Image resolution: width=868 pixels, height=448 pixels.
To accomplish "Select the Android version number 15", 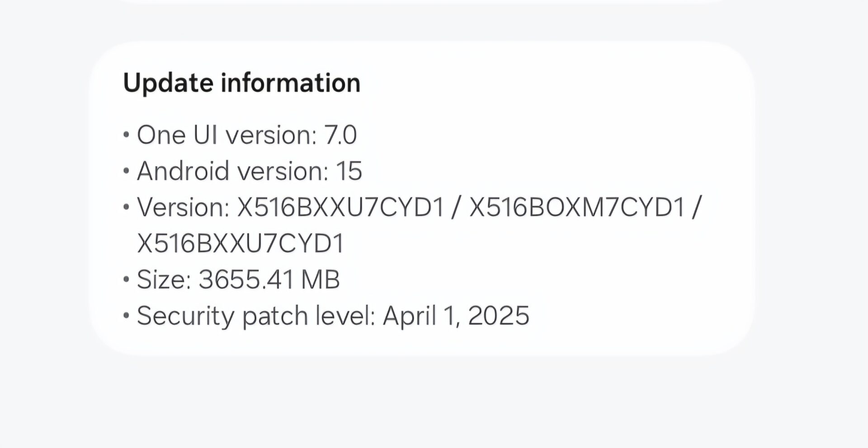I will pos(349,171).
